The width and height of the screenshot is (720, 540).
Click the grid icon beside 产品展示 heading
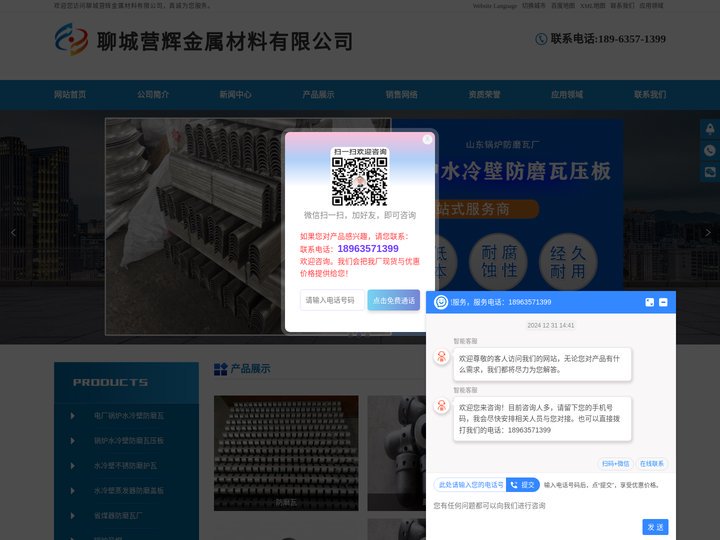220,369
